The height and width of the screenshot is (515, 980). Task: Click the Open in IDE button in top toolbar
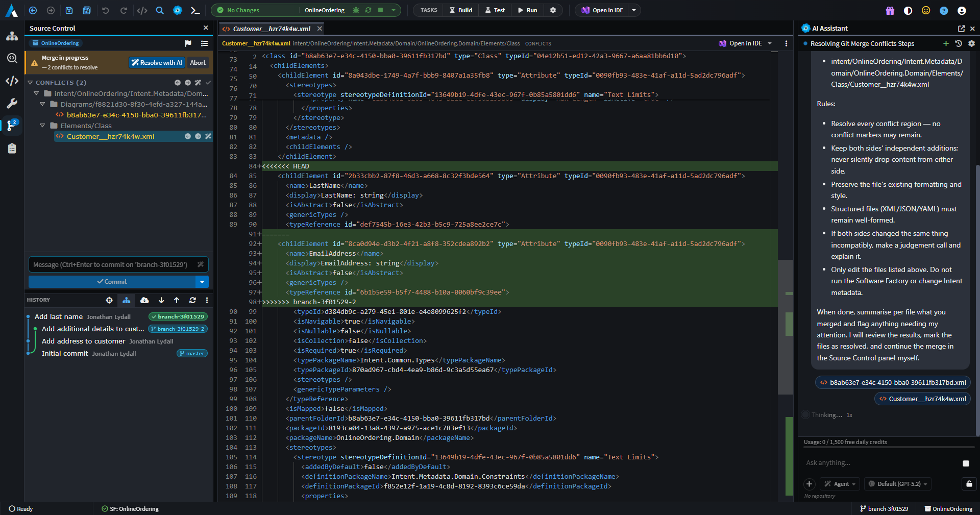point(602,10)
